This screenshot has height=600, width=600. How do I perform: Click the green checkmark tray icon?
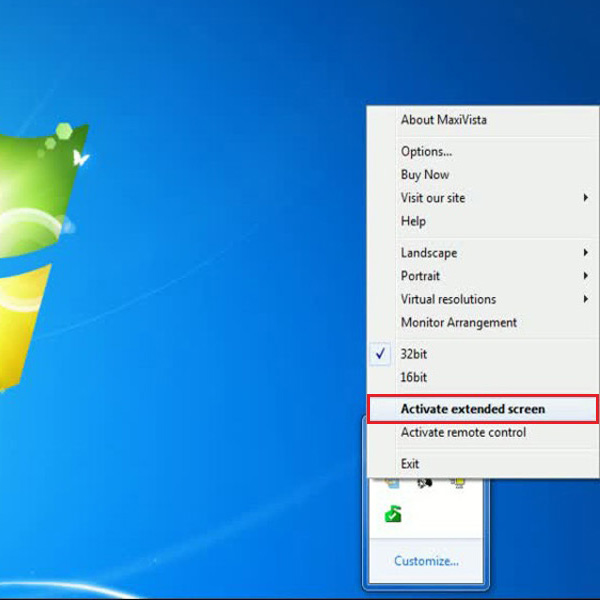[393, 514]
